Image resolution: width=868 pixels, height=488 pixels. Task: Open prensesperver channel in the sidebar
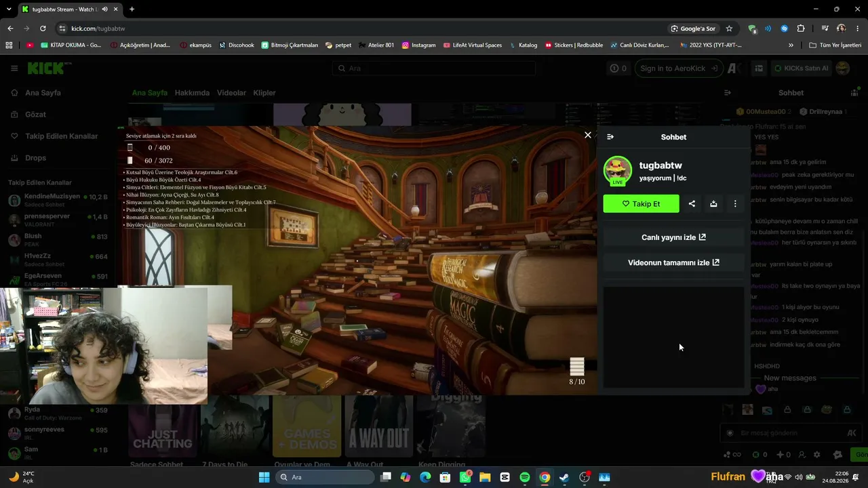click(x=58, y=220)
